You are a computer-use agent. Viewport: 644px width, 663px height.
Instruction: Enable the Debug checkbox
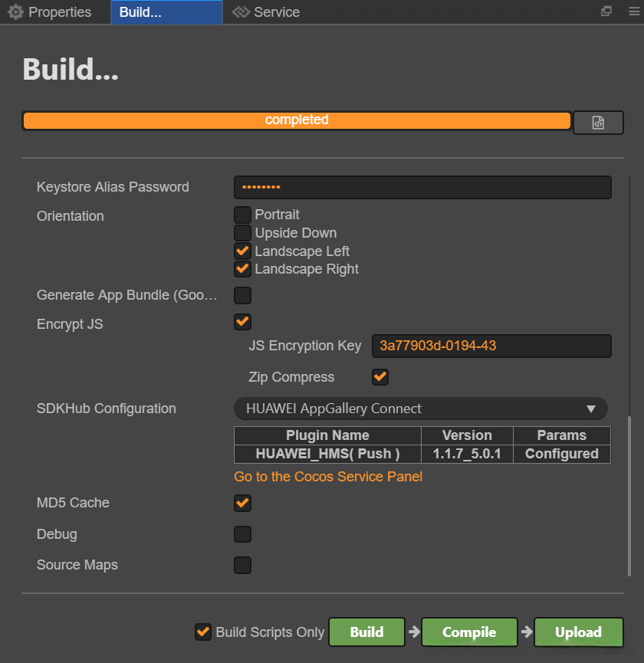pos(242,534)
